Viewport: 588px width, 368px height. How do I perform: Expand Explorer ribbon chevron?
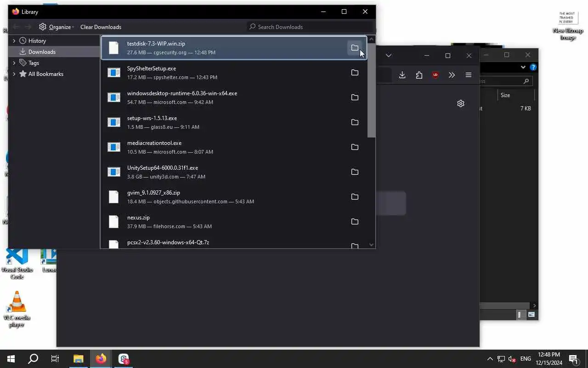(x=523, y=67)
